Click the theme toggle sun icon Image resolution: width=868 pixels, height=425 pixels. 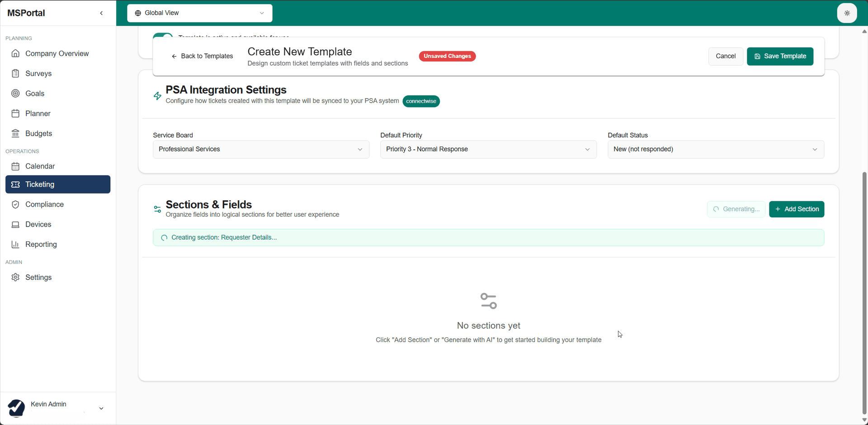847,13
